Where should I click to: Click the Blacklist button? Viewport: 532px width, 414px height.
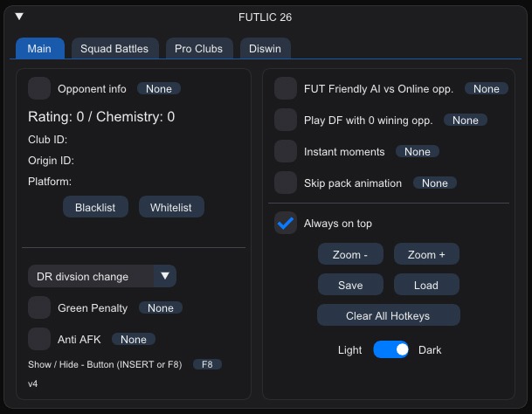pos(95,207)
